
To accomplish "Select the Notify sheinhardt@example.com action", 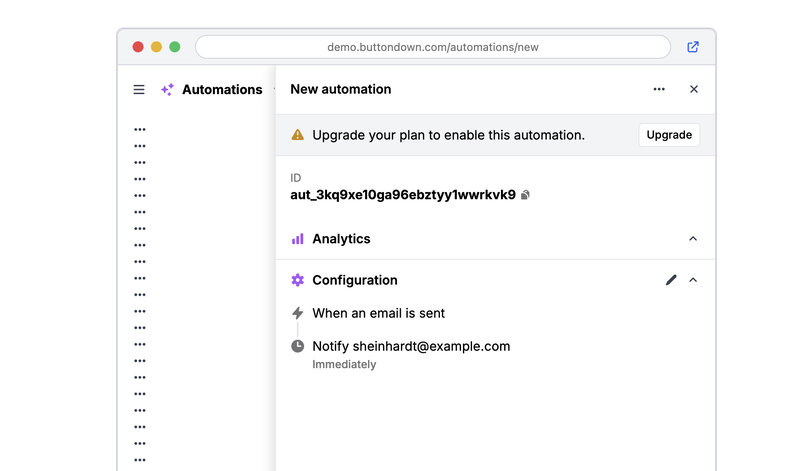I will point(411,346).
